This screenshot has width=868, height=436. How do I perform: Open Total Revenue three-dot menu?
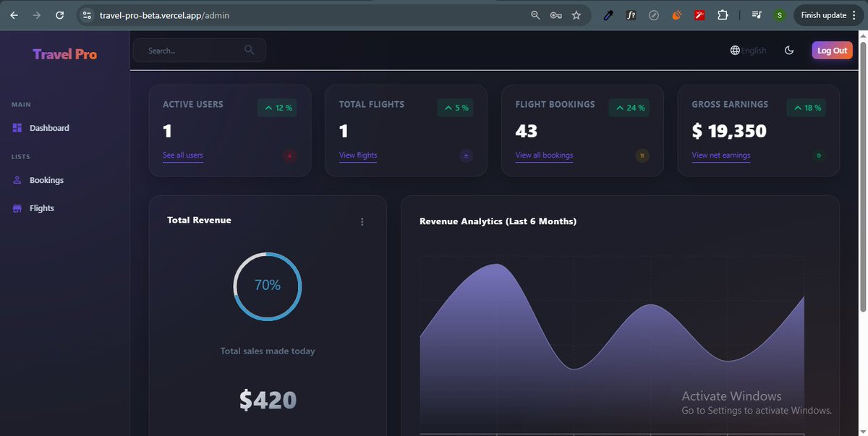tap(362, 222)
